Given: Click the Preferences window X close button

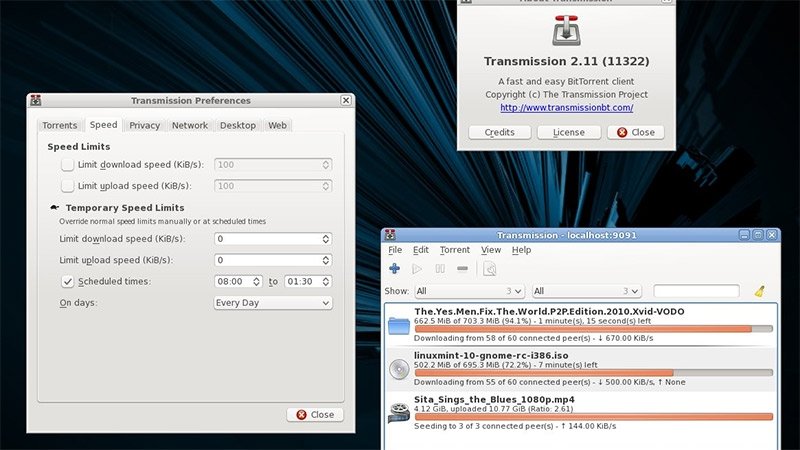Looking at the screenshot, I should click(x=346, y=101).
